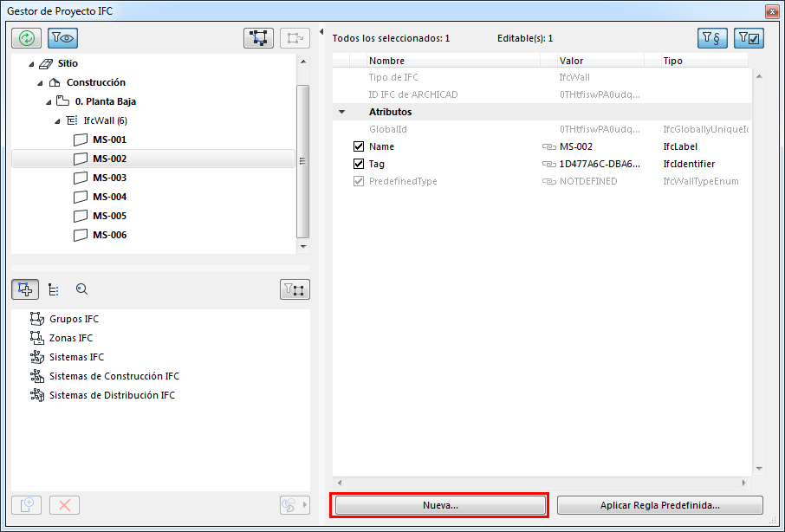Screen dimensions: 785x532
Task: Select the Sitio site icon
Action: pos(46,63)
